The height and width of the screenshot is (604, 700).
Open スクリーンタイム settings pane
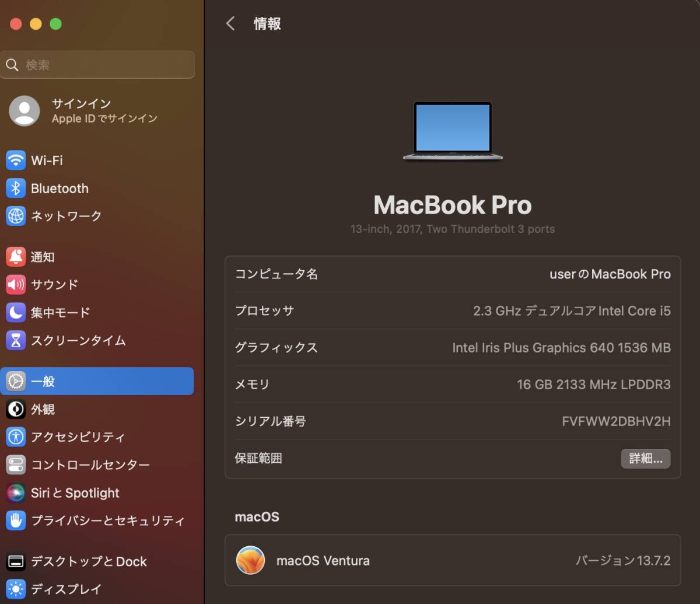pyautogui.click(x=97, y=340)
